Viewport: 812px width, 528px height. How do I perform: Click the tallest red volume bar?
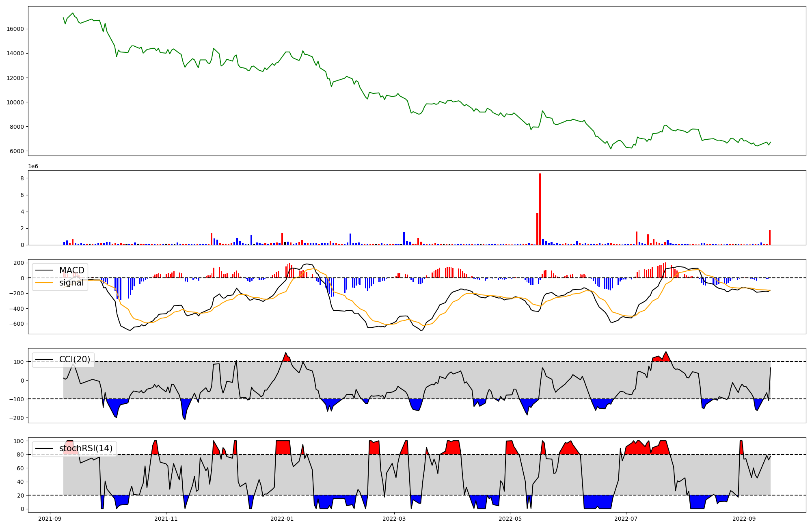540,209
